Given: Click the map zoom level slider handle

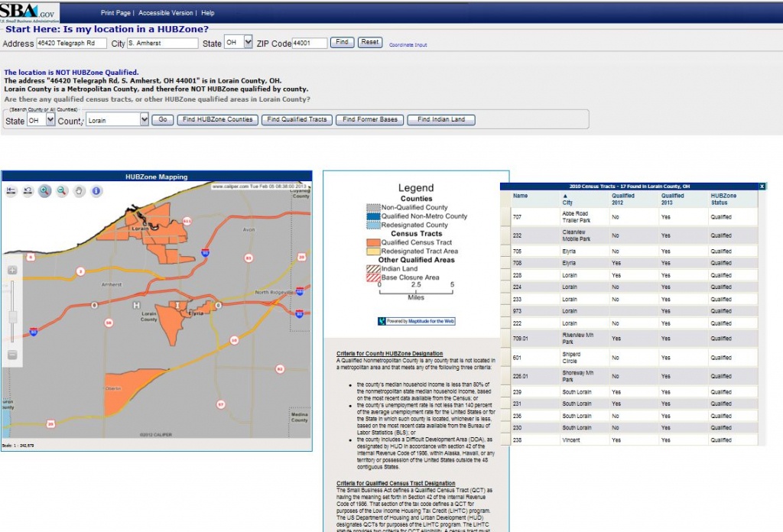Looking at the screenshot, I should (12, 316).
